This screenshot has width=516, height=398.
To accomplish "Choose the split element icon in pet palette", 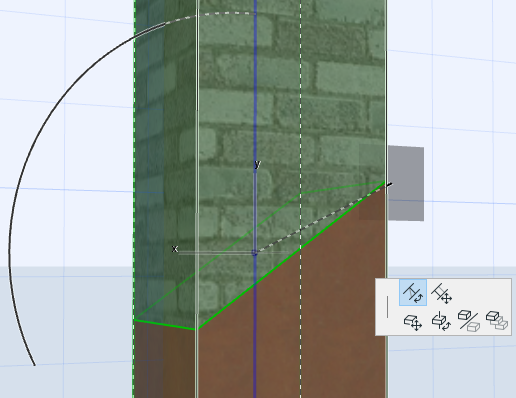I will pos(469,321).
